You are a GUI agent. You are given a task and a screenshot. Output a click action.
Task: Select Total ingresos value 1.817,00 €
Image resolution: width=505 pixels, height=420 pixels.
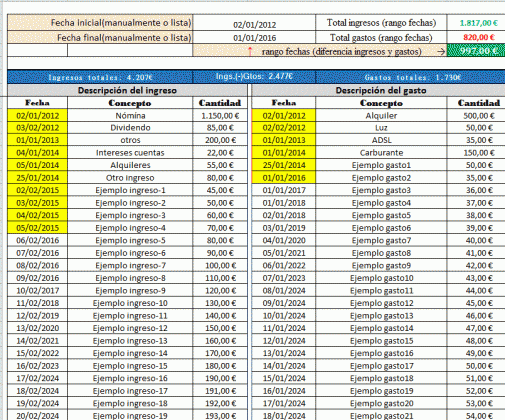coord(478,23)
